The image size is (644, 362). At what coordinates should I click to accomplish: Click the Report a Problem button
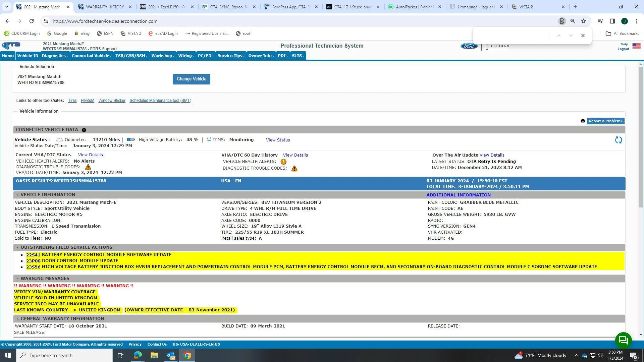(605, 121)
